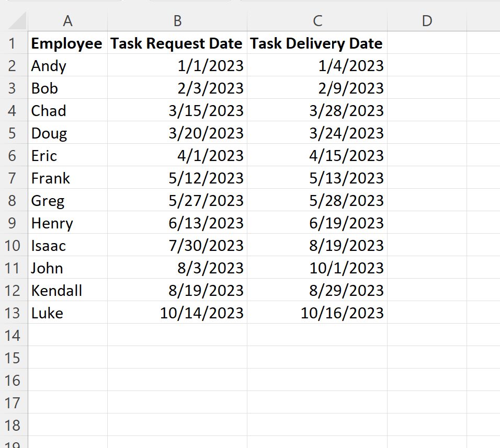Select the cell containing Bob
Viewport: 500px width, 448px height.
click(67, 88)
